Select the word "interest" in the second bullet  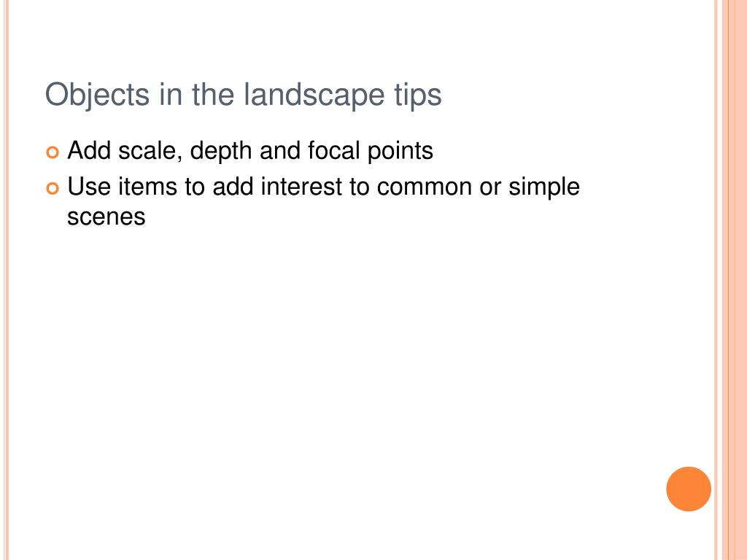click(x=301, y=187)
